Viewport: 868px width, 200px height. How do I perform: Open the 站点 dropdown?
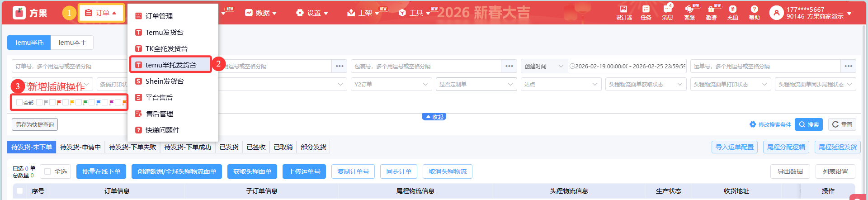pyautogui.click(x=561, y=84)
